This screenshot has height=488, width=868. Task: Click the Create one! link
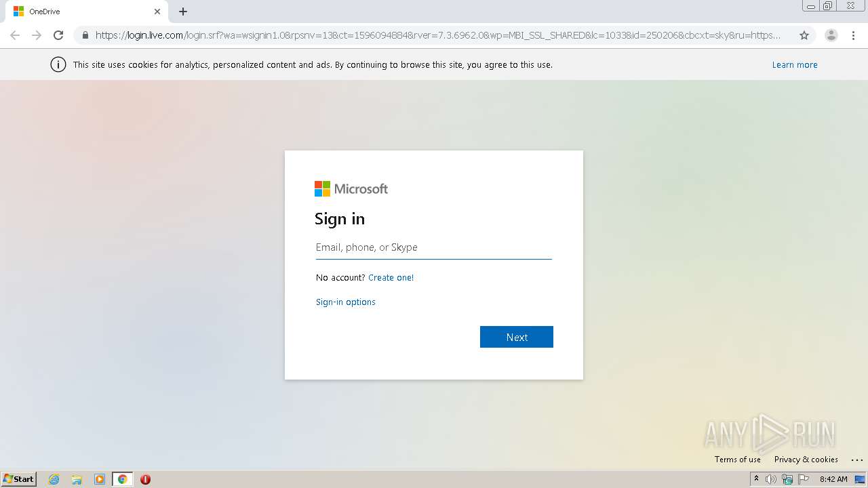point(391,277)
